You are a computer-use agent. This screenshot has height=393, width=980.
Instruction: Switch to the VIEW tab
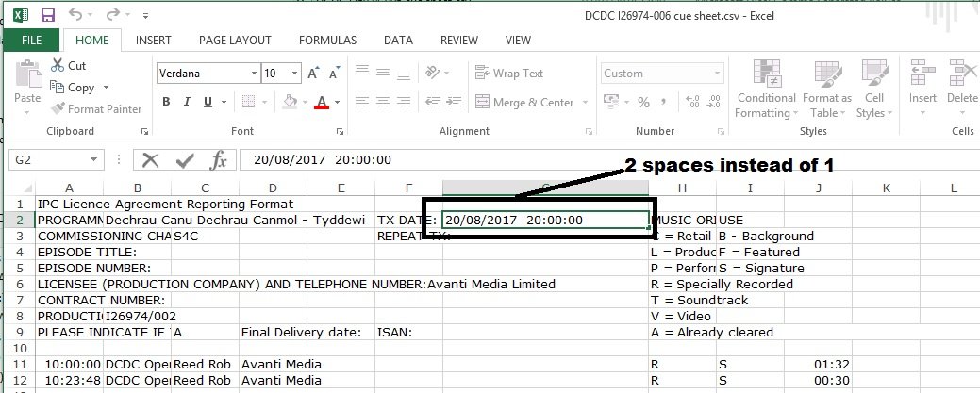(518, 40)
